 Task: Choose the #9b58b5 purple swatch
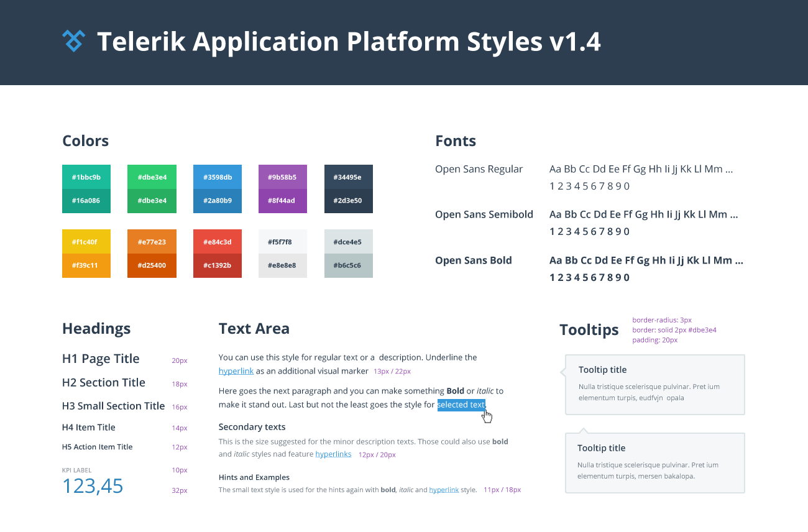click(283, 177)
